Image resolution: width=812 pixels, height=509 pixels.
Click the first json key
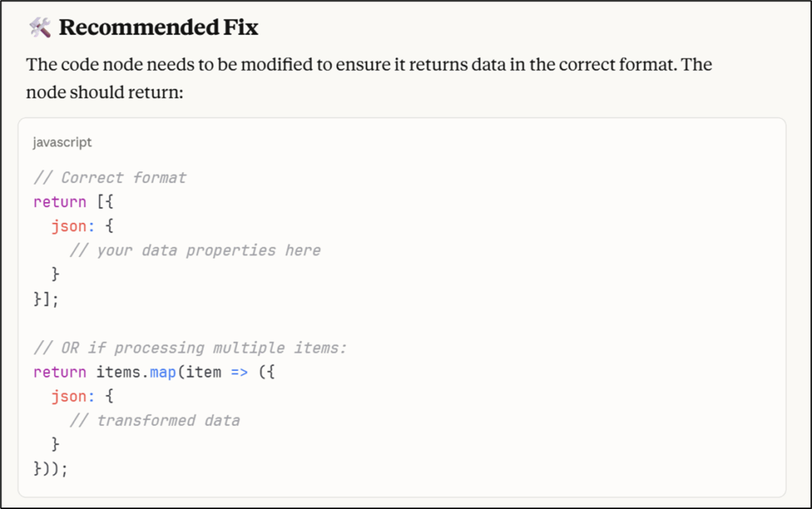(69, 226)
